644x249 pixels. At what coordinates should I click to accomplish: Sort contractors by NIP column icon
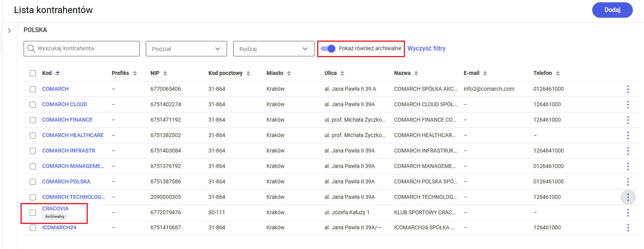165,73
